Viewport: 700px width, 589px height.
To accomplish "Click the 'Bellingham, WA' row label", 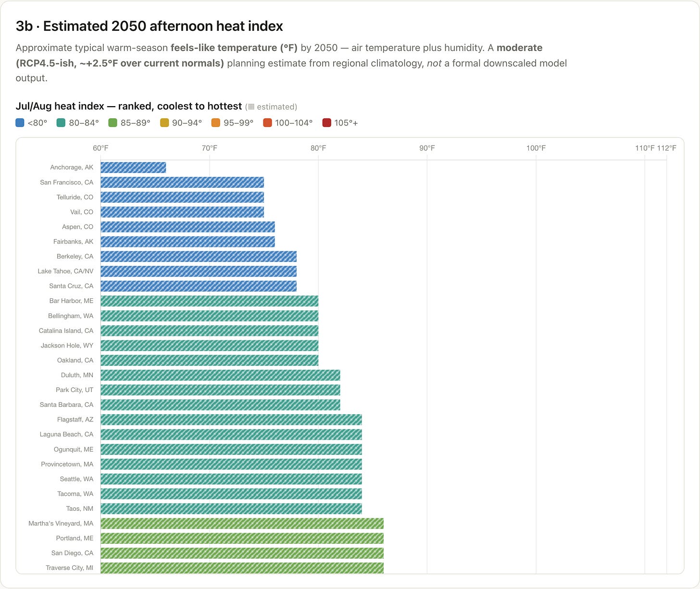I will click(71, 316).
